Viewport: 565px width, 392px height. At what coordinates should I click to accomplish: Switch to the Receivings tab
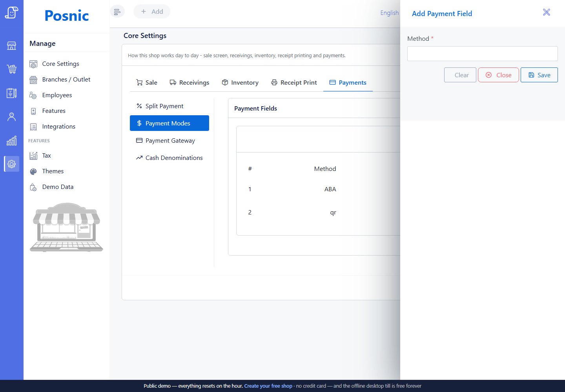pos(189,82)
